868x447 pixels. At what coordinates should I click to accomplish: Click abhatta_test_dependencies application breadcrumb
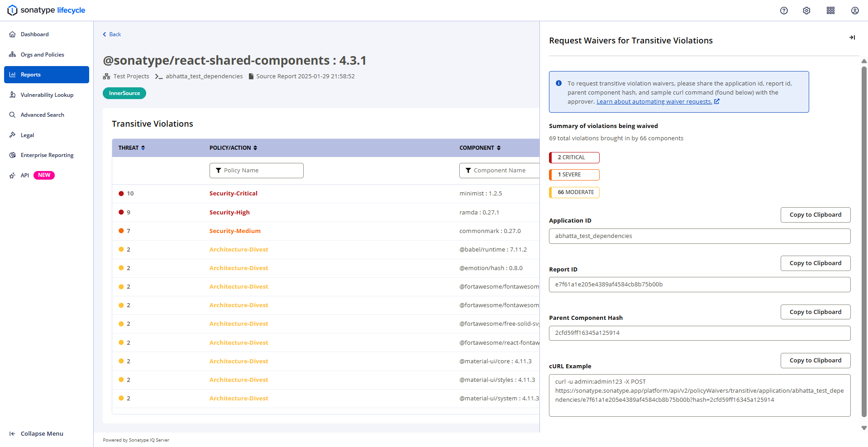(x=204, y=76)
